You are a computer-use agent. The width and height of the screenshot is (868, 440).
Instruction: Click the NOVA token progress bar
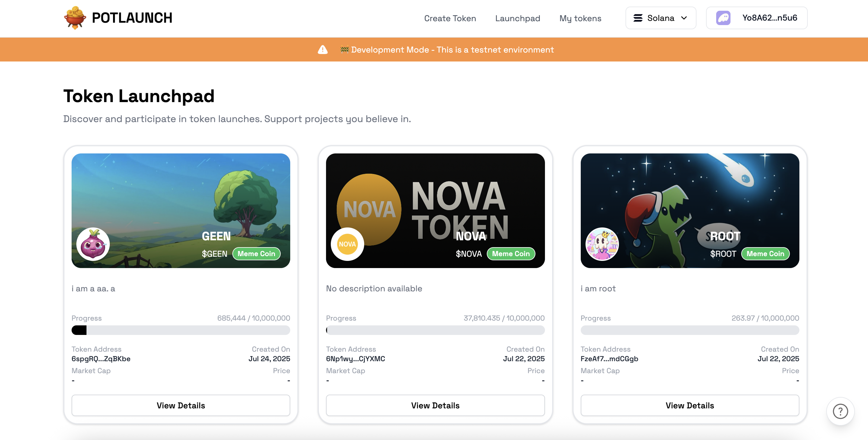click(435, 330)
